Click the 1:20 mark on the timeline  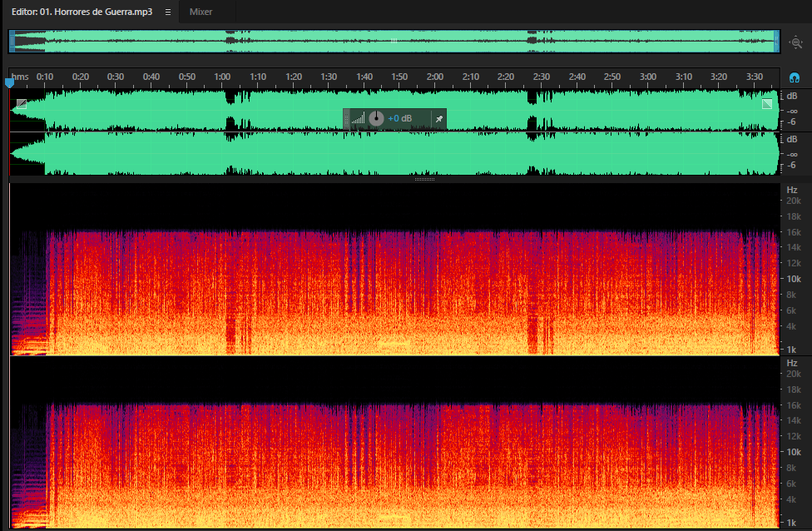[293, 77]
